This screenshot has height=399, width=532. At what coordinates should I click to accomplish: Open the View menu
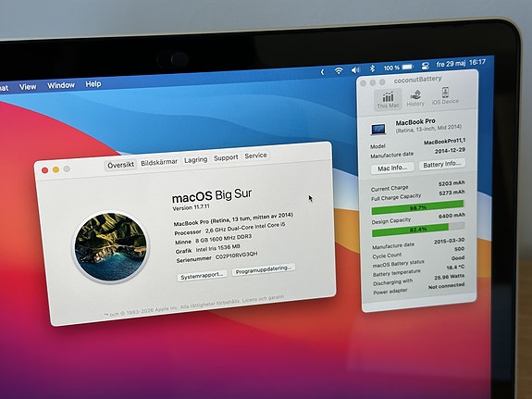[x=28, y=87]
